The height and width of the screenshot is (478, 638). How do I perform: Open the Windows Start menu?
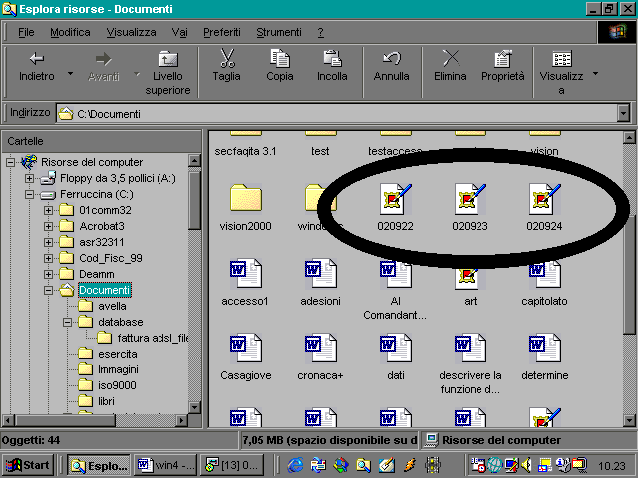[x=28, y=465]
